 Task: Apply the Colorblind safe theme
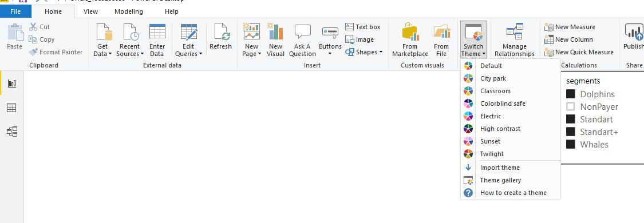[511, 103]
